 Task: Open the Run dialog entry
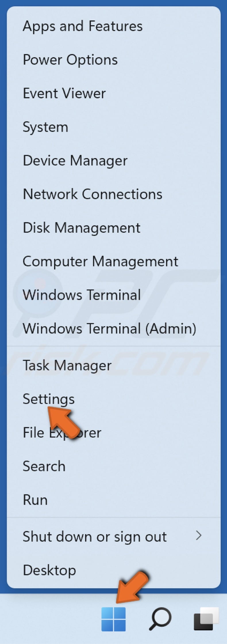click(x=34, y=500)
